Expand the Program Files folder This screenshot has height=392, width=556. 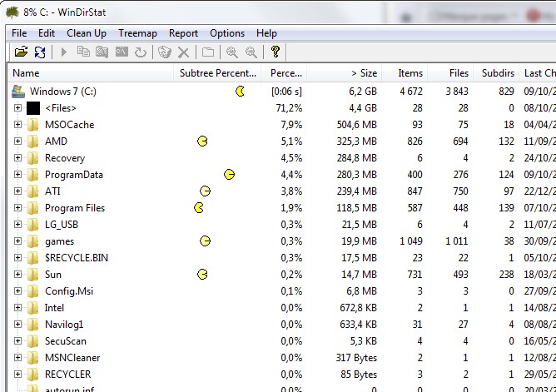coord(17,208)
